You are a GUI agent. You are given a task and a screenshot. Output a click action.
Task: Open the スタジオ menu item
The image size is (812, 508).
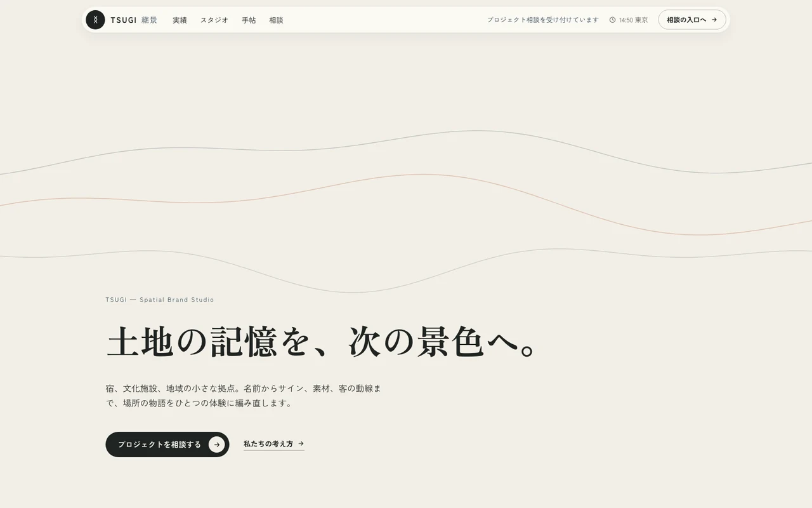214,20
